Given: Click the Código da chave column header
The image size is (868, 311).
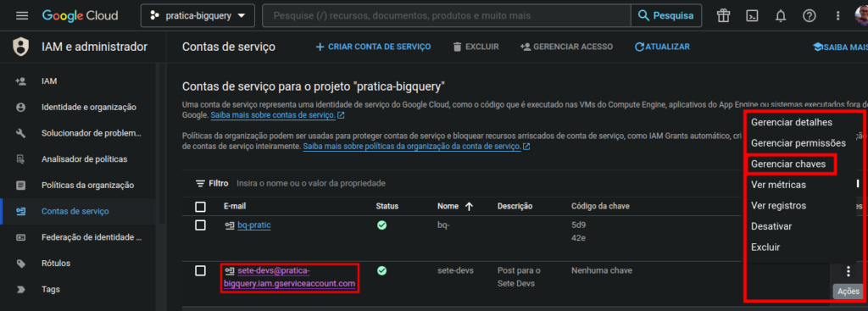Looking at the screenshot, I should pyautogui.click(x=600, y=207).
